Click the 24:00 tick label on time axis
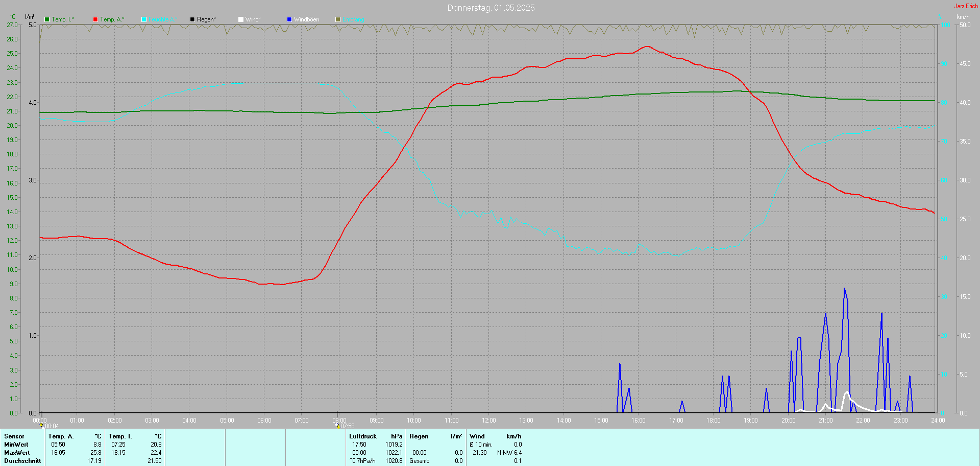 tap(938, 421)
